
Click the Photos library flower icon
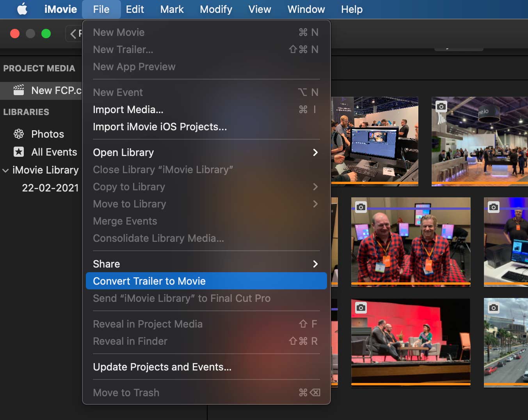[x=19, y=134]
